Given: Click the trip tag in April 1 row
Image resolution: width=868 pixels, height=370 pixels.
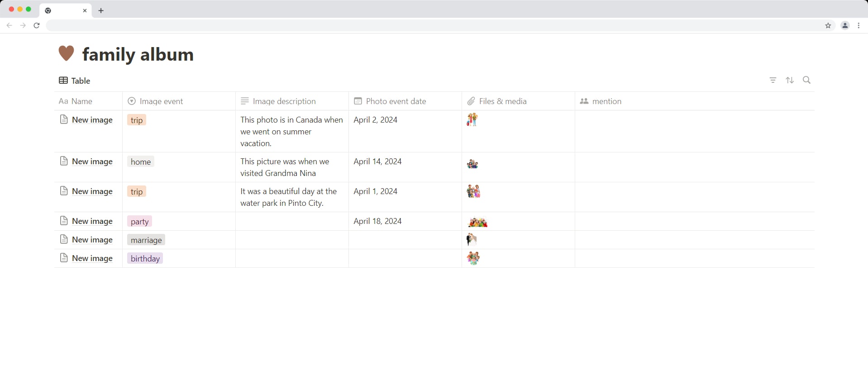Looking at the screenshot, I should point(137,191).
